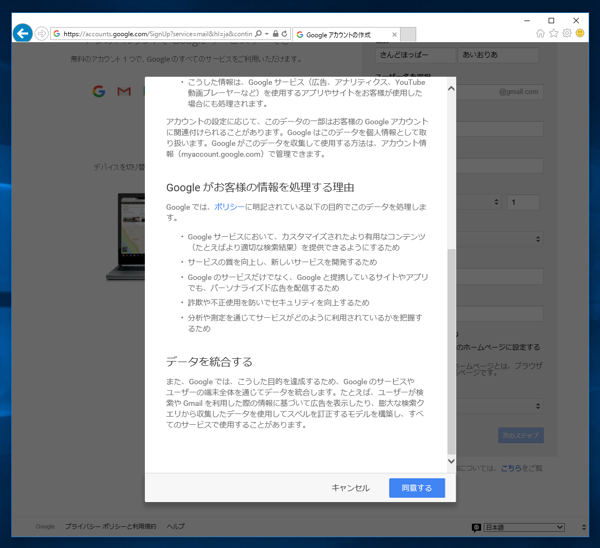
Task: Click the birthday day field showing 1
Action: pos(523,202)
